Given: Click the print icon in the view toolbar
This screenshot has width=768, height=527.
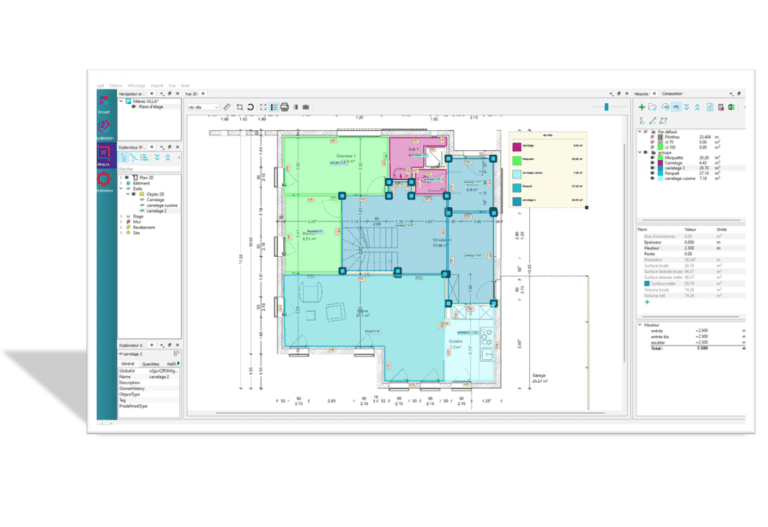Looking at the screenshot, I should tap(285, 106).
